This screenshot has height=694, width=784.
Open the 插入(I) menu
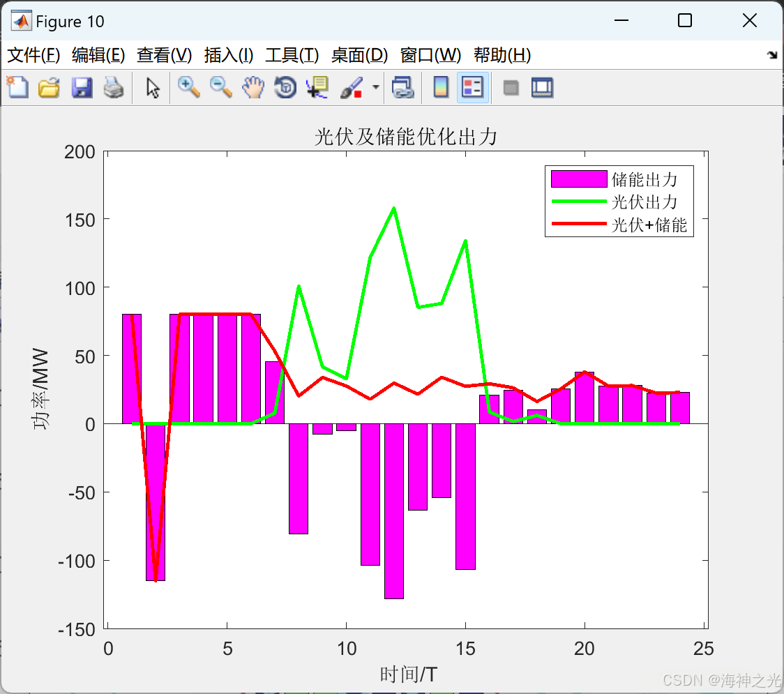229,55
